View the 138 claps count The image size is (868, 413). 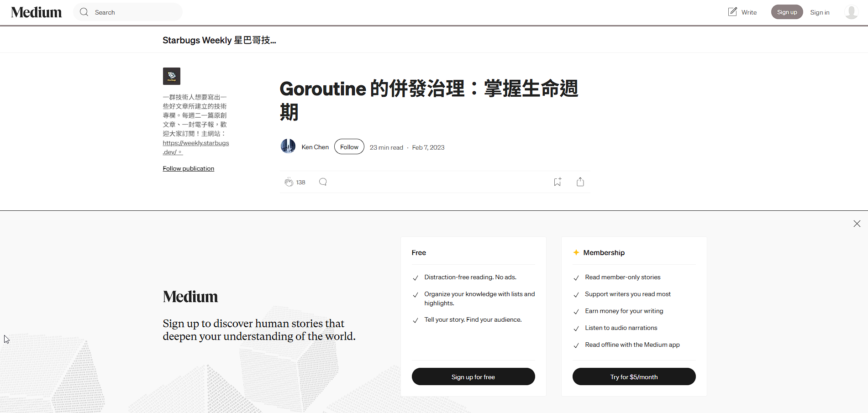click(x=300, y=182)
